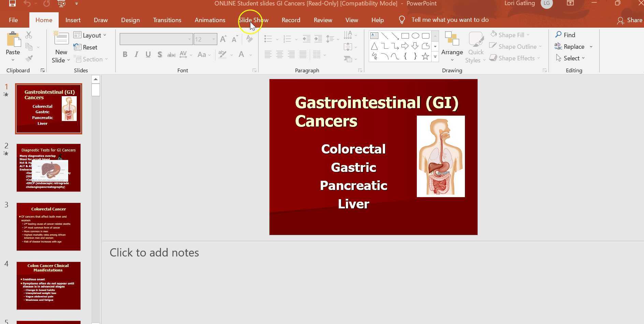This screenshot has width=644, height=324.
Task: Insert a Text Box shape
Action: click(374, 35)
